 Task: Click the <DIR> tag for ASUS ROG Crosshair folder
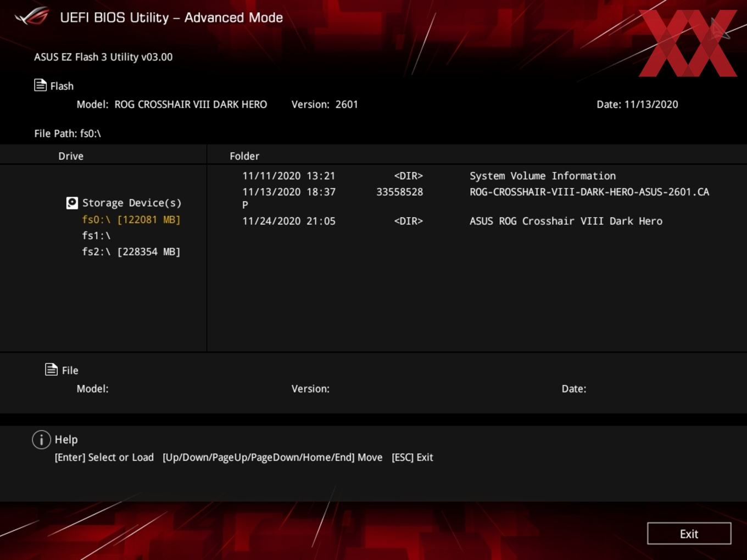(x=409, y=221)
